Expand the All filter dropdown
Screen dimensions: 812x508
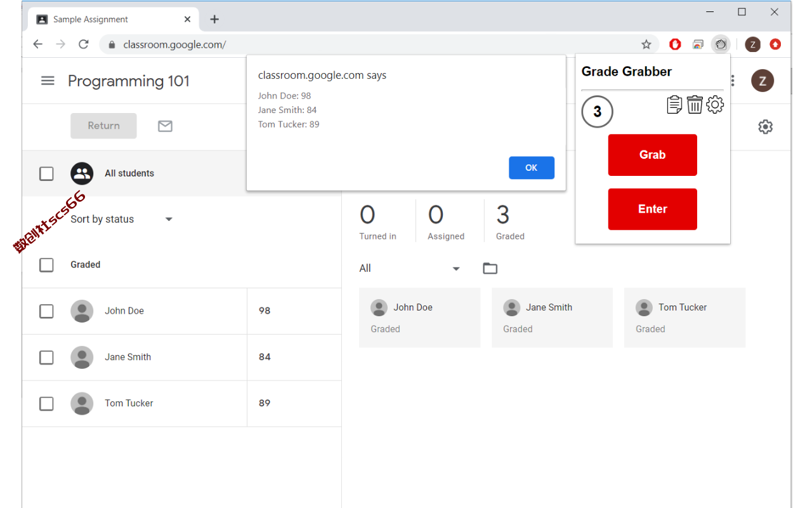(x=410, y=269)
